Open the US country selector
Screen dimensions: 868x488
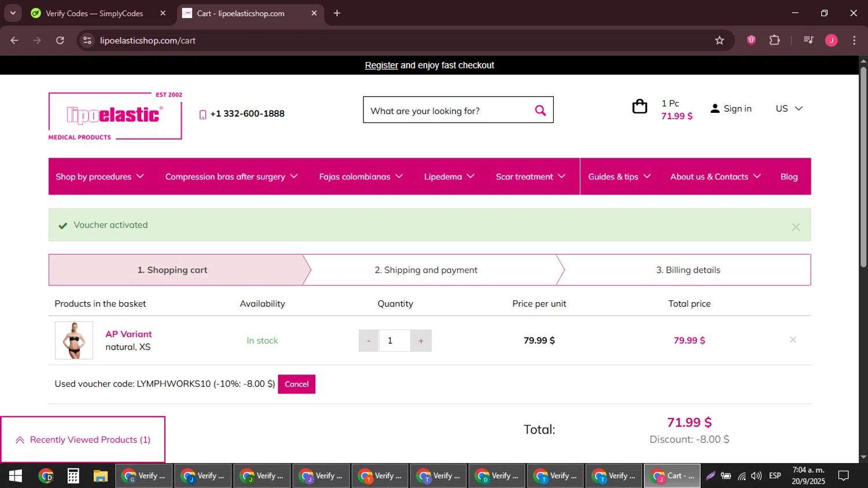[789, 108]
